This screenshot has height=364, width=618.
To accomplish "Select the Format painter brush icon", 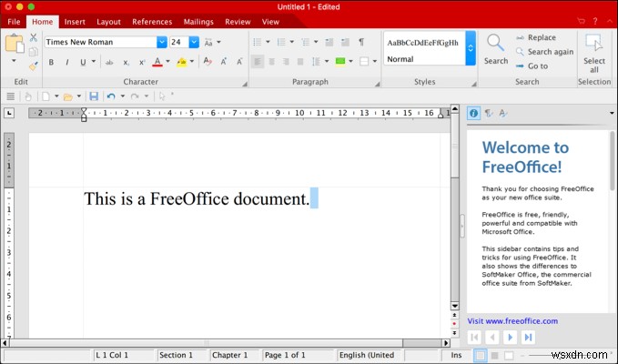I will tap(34, 66).
